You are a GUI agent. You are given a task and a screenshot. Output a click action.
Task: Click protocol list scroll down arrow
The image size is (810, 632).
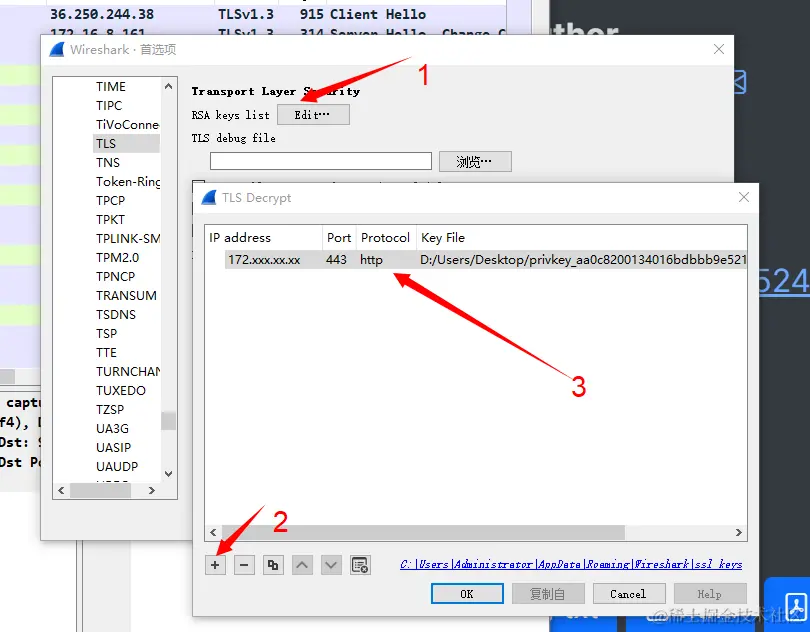(168, 473)
